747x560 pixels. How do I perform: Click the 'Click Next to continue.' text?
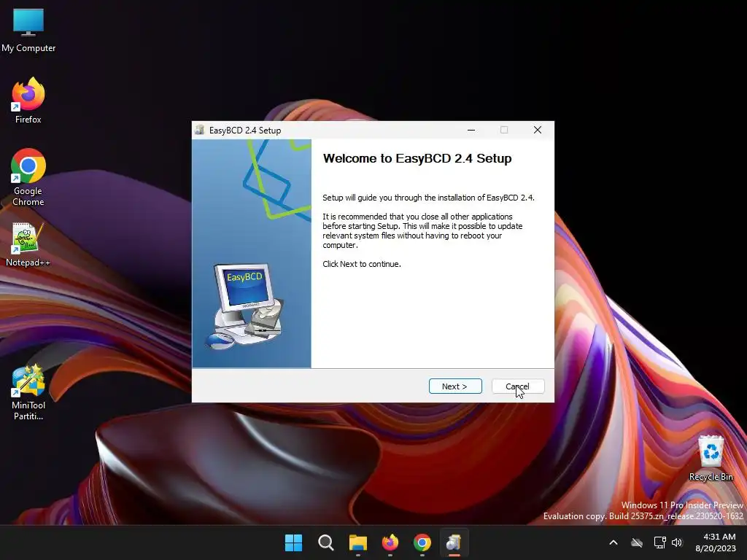click(x=362, y=264)
